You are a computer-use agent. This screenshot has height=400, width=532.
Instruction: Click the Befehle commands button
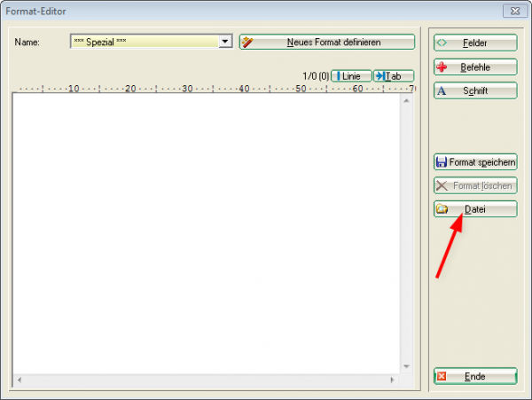tap(475, 67)
